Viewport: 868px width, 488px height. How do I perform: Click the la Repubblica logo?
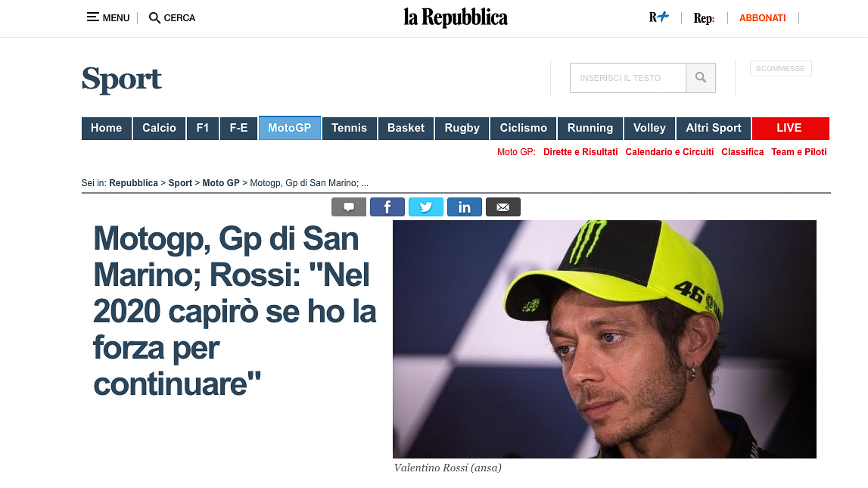(456, 17)
